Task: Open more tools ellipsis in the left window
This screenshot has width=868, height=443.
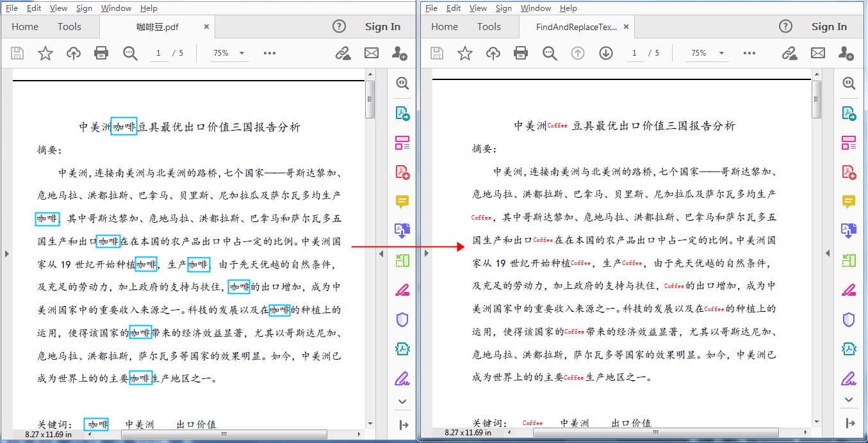Action: point(270,53)
